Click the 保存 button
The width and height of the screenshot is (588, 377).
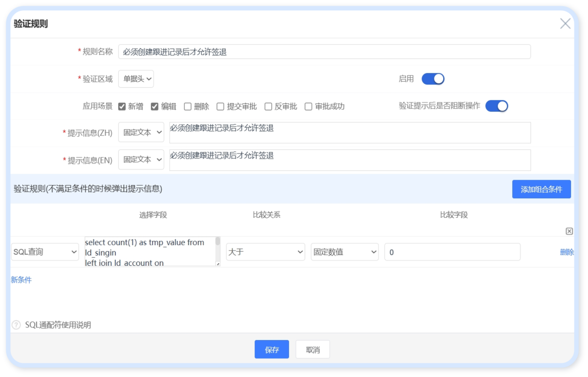[272, 349]
